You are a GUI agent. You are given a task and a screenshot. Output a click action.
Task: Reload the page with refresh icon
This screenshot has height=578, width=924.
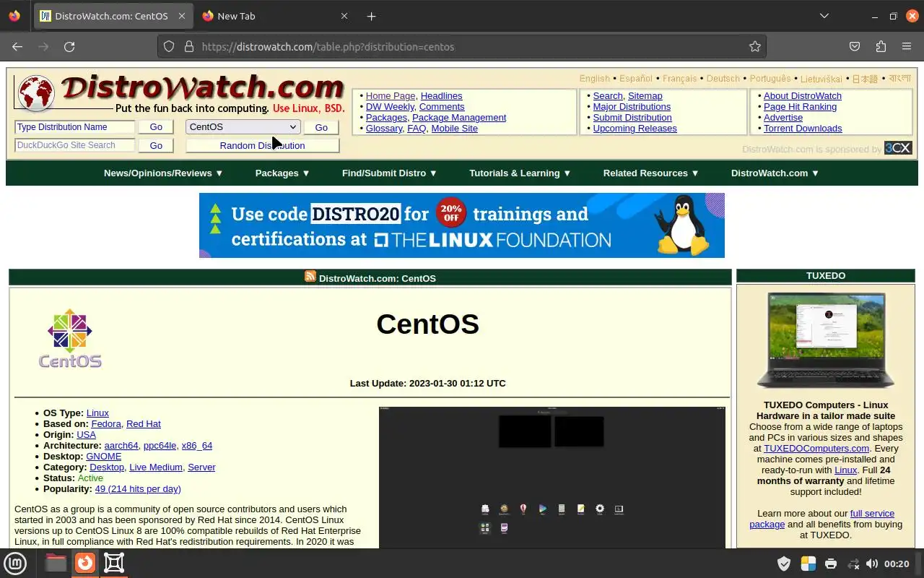[69, 46]
